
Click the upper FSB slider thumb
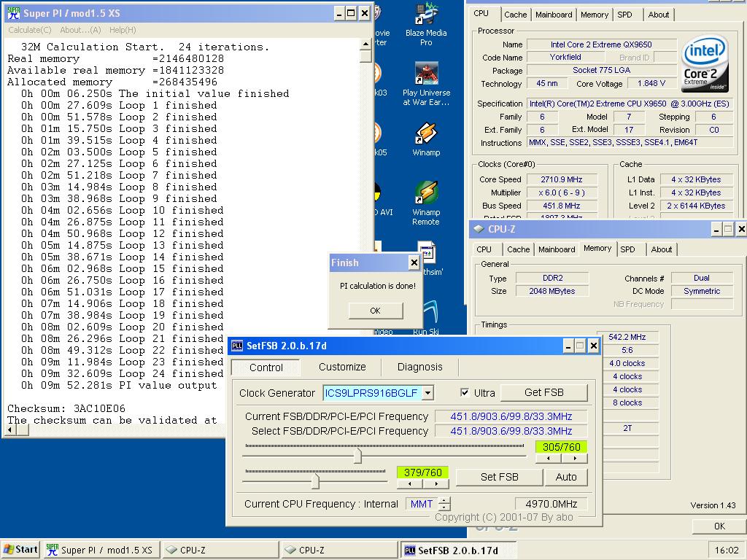[x=357, y=455]
